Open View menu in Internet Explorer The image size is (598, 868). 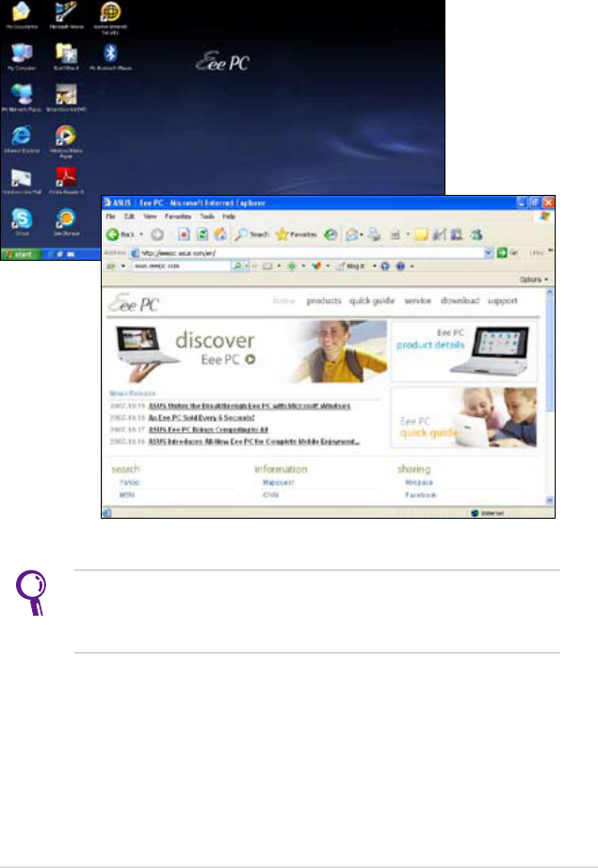150,217
